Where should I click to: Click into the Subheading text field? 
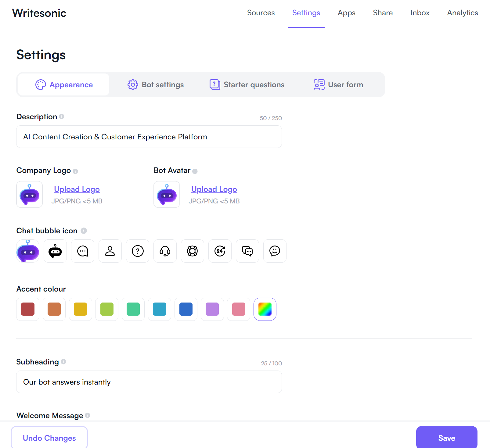pos(149,382)
